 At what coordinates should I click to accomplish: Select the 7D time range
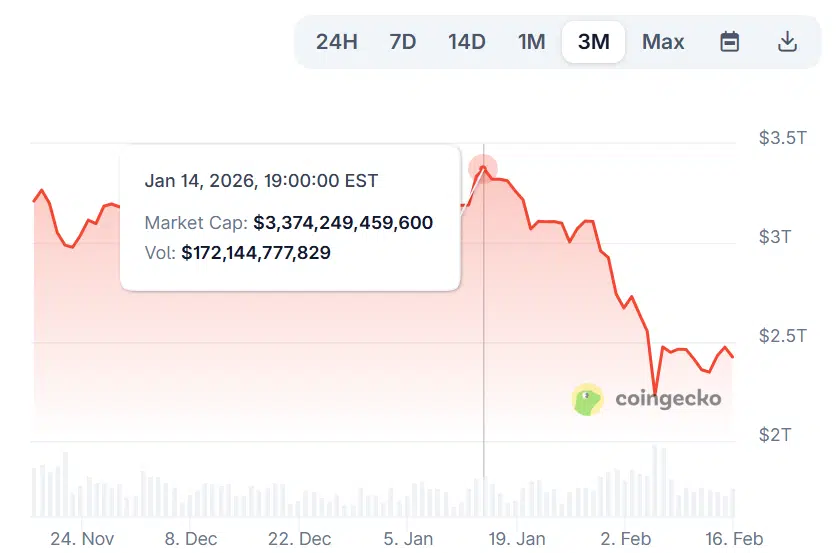(403, 42)
